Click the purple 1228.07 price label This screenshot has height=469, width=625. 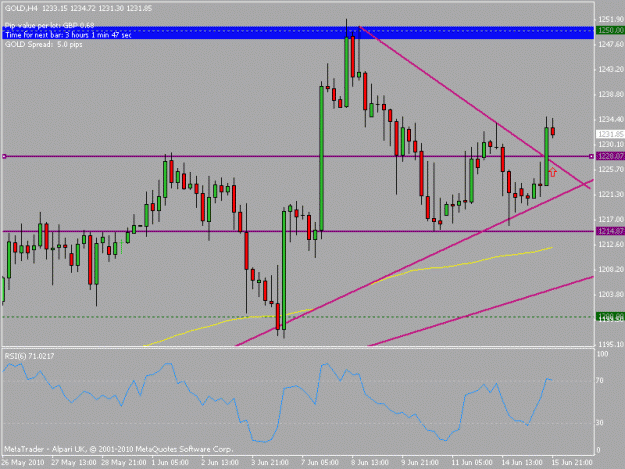tap(610, 156)
